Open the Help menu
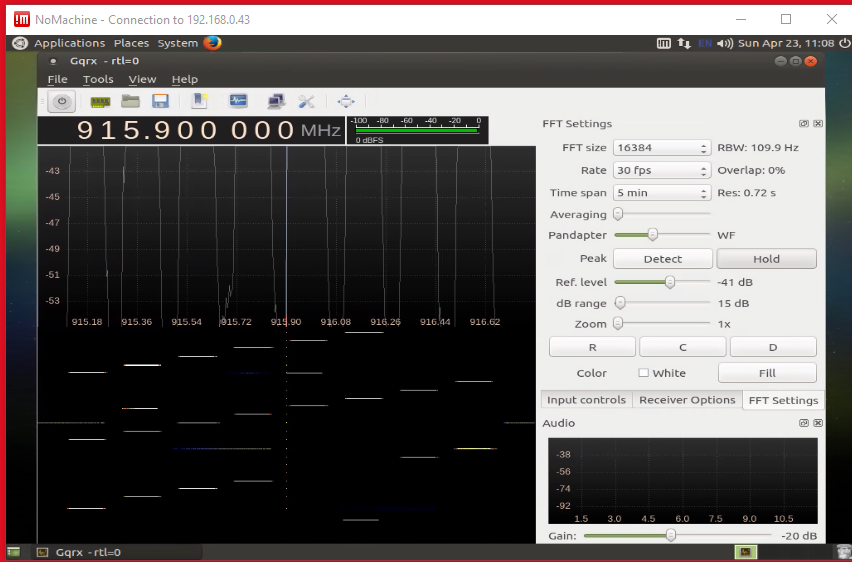This screenshot has width=852, height=562. (x=185, y=79)
